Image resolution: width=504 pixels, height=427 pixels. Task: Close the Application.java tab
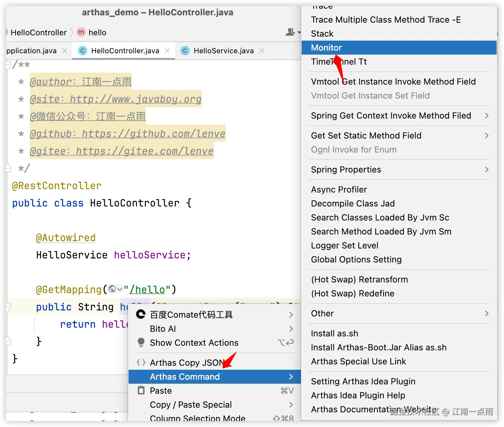pos(65,51)
